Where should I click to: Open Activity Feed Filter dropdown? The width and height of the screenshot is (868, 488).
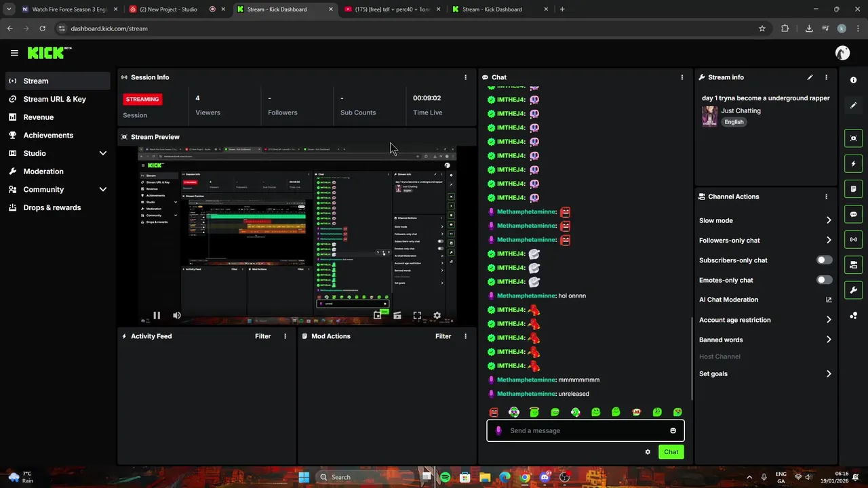point(262,336)
